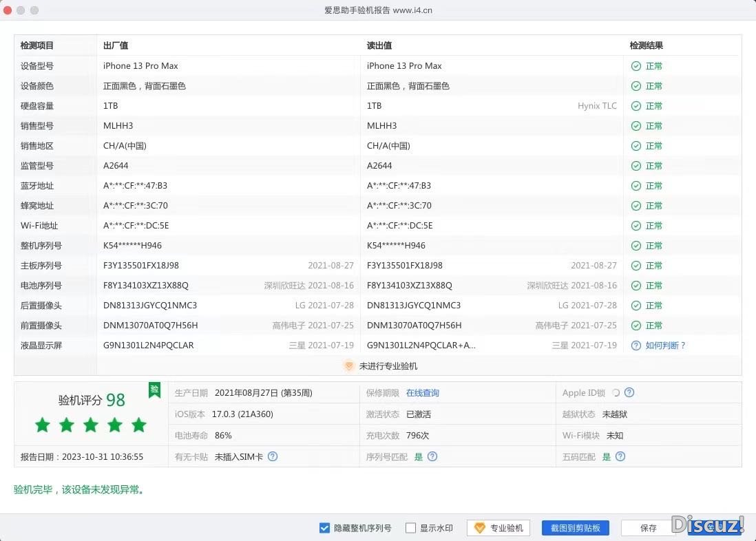Screen dimensions: 756x541
Task: Enable the 显示水印 checkbox
Action: (x=411, y=528)
